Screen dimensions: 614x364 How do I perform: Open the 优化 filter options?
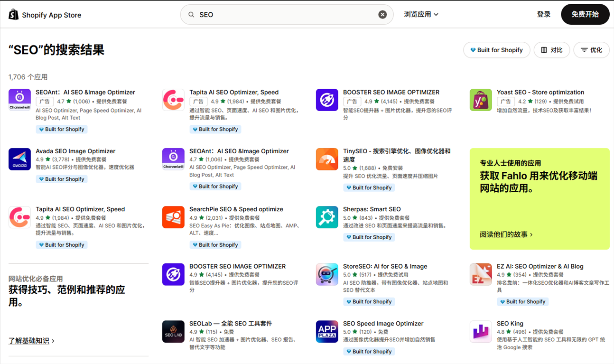click(x=591, y=50)
